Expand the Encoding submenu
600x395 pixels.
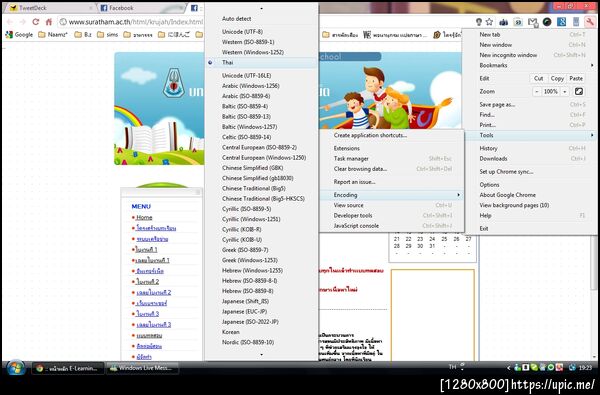click(x=392, y=195)
